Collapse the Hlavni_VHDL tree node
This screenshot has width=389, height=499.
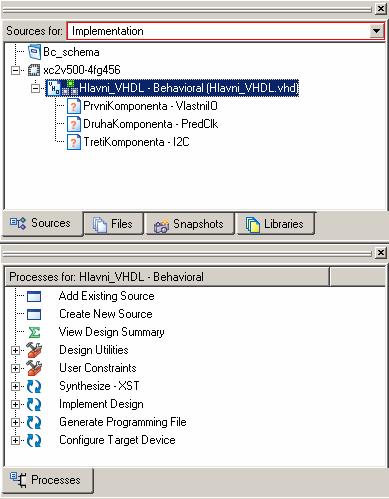(x=35, y=88)
